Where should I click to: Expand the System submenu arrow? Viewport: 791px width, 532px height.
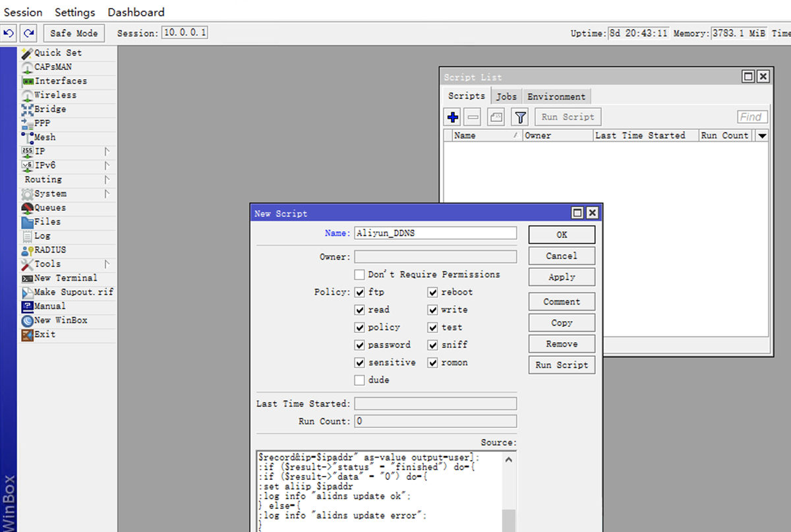(x=106, y=194)
